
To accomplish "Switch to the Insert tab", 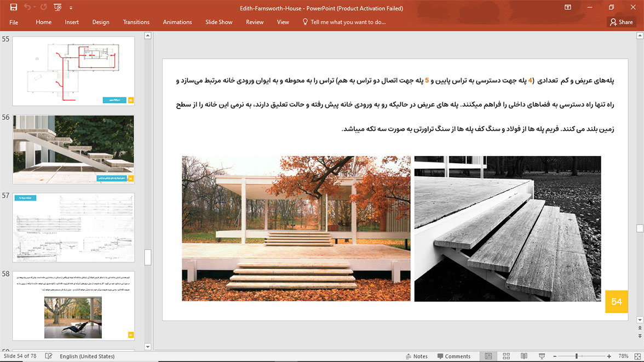I will pyautogui.click(x=72, y=22).
